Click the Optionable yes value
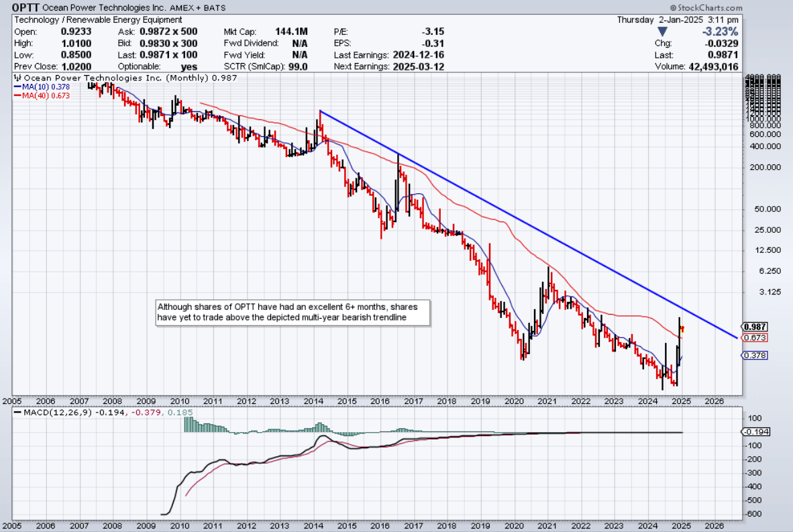This screenshot has height=532, width=793. pos(189,66)
